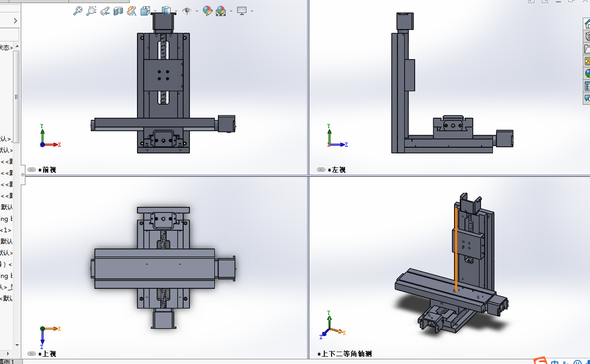Open the Display Style dropdown arrow
Image resolution: width=590 pixels, height=364 pixels.
(176, 11)
